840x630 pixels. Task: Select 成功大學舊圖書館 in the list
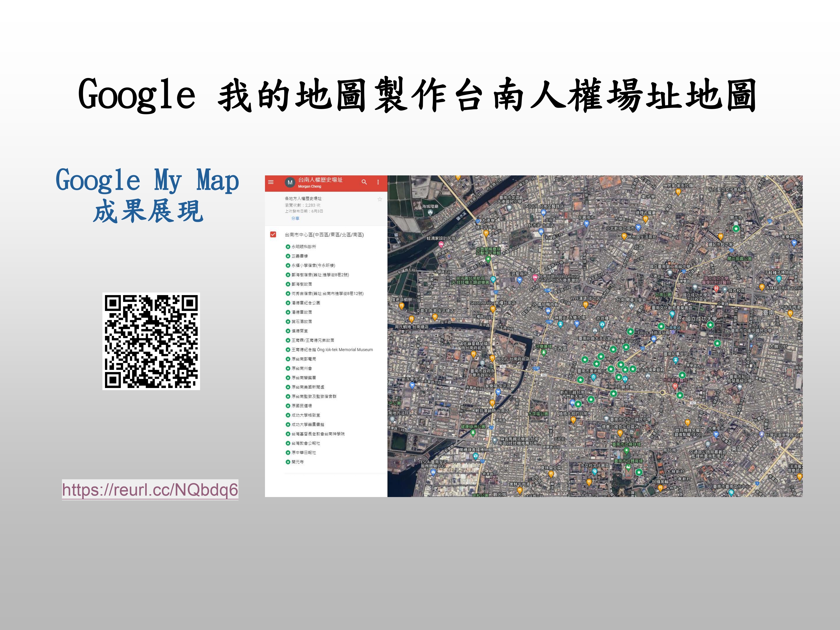pos(305,425)
